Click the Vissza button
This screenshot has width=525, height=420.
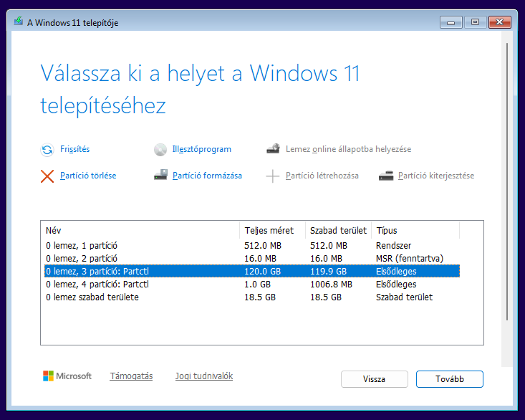click(x=375, y=379)
